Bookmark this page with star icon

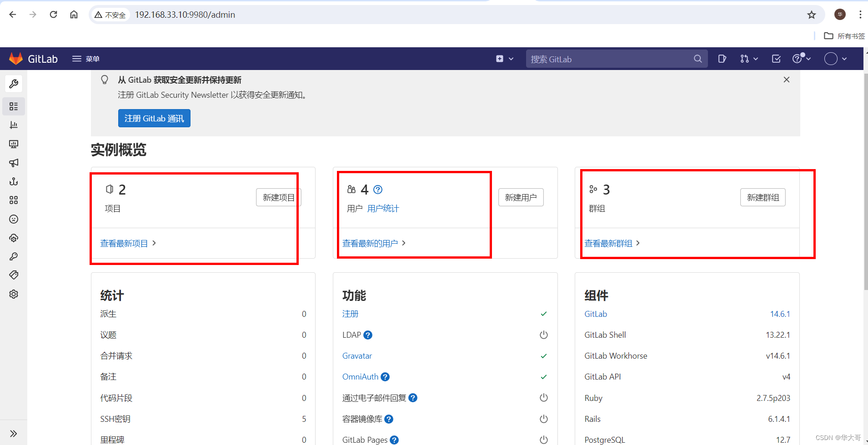[812, 15]
